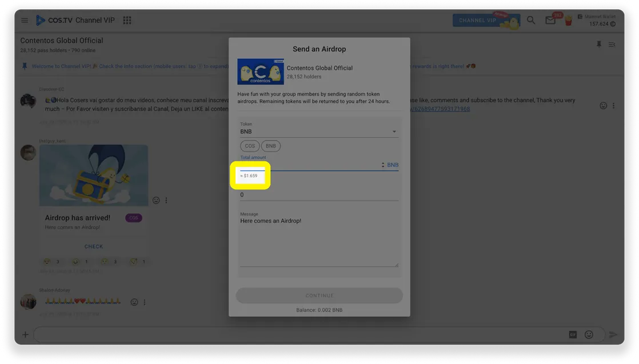Select the BNB token chip

[270, 146]
